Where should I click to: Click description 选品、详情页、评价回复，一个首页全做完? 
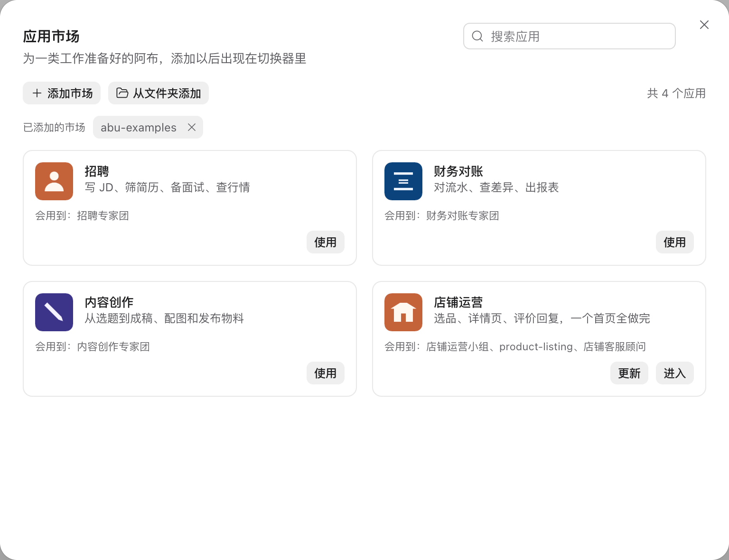(542, 318)
